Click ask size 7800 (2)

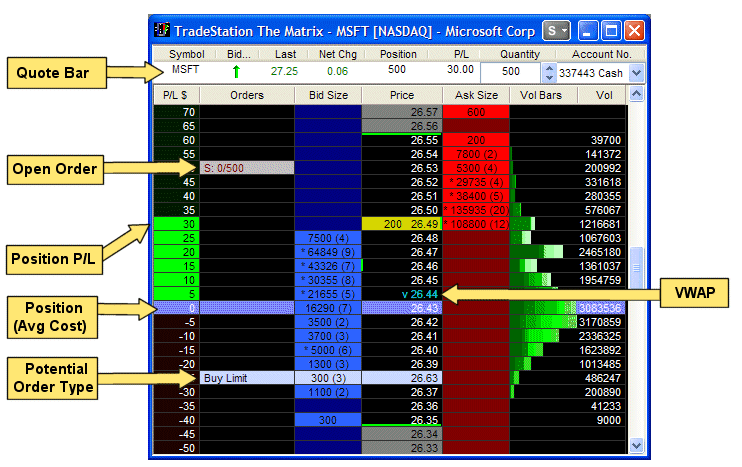tap(476, 154)
